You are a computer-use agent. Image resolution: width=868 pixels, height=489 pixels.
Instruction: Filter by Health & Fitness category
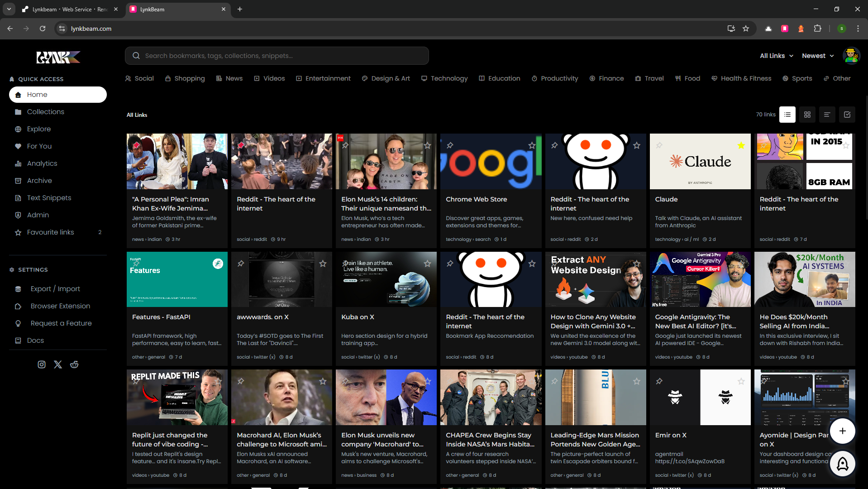pos(741,78)
